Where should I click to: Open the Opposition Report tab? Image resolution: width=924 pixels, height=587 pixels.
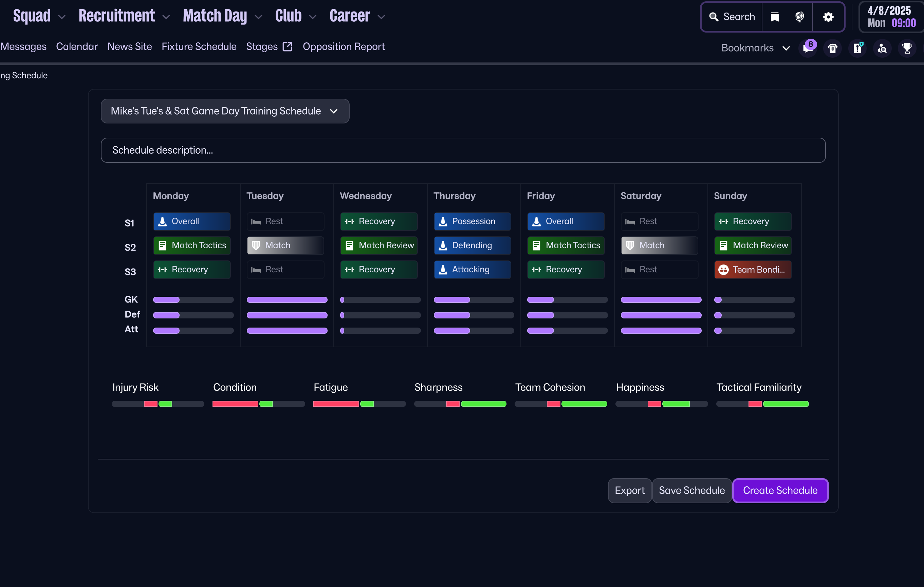tap(344, 47)
